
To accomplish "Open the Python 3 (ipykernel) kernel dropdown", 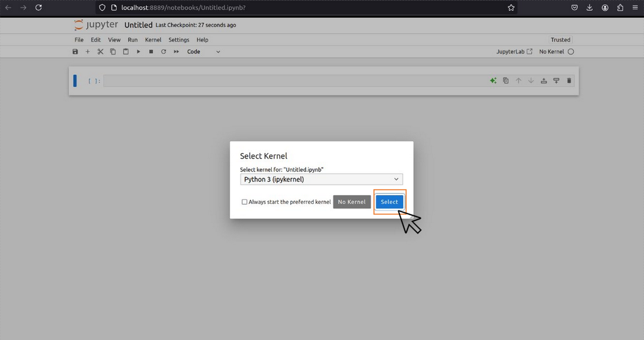I will pyautogui.click(x=322, y=179).
